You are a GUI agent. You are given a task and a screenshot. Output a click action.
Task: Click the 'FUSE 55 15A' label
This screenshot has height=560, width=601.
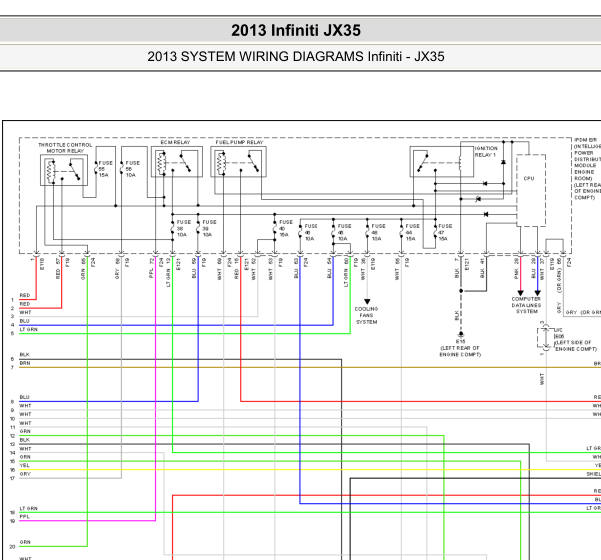[x=105, y=169]
